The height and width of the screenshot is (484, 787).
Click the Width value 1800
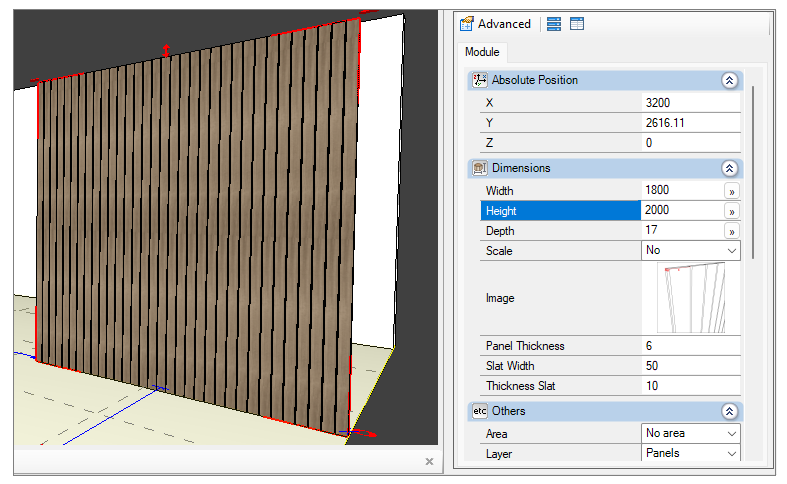pos(657,190)
